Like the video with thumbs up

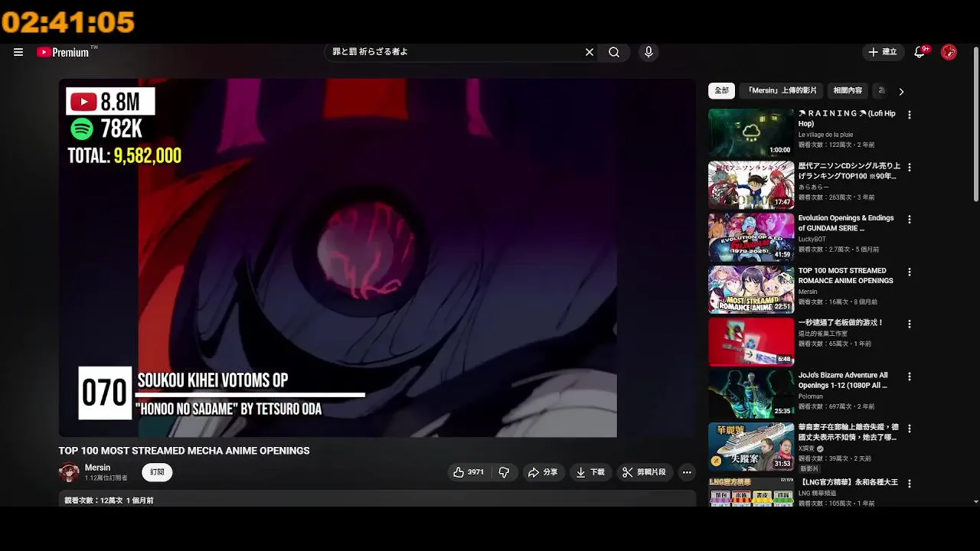469,472
